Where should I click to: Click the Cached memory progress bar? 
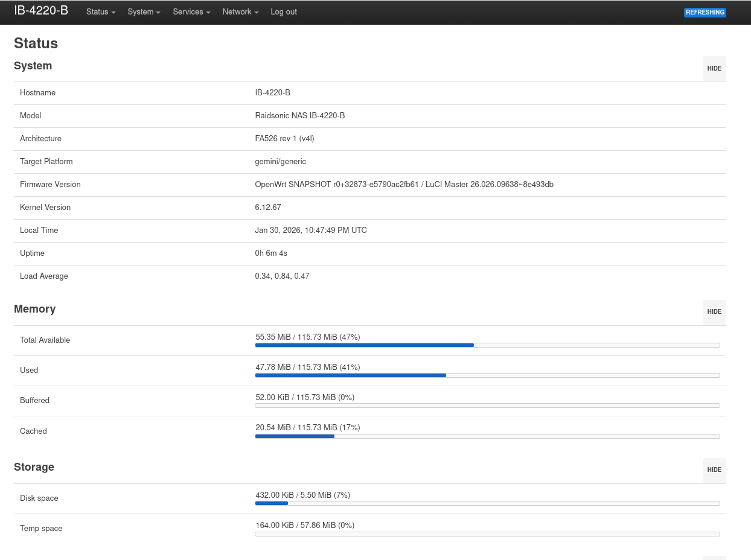pyautogui.click(x=487, y=436)
